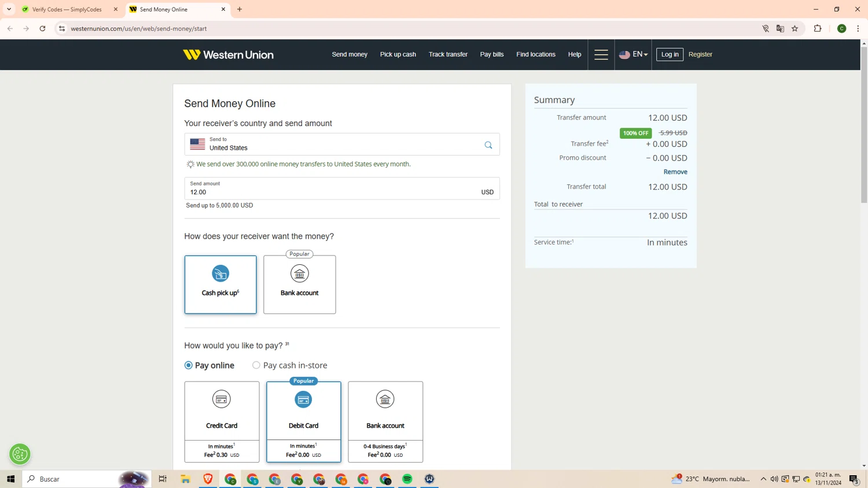The height and width of the screenshot is (488, 868).
Task: Click the Cash pick up icon
Action: click(x=220, y=273)
